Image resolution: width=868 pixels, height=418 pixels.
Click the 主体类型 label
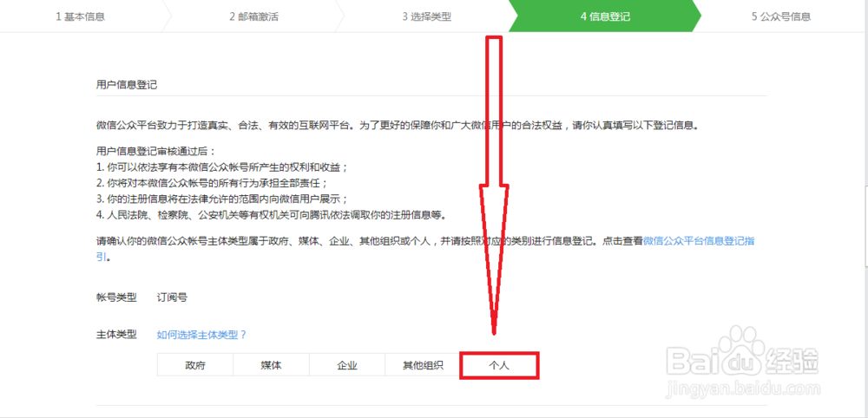pos(116,335)
